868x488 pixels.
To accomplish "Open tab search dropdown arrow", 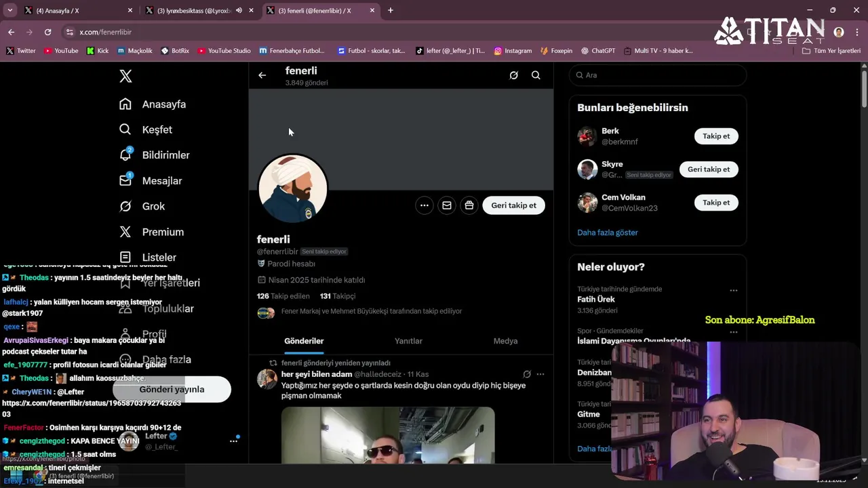I will [9, 10].
